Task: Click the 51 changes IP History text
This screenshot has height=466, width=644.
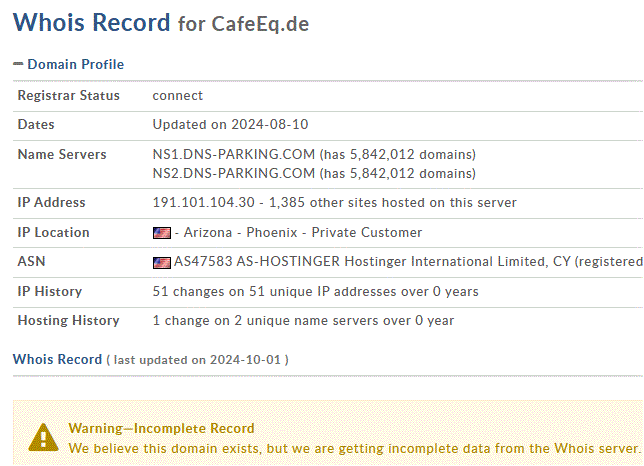Action: [x=315, y=292]
